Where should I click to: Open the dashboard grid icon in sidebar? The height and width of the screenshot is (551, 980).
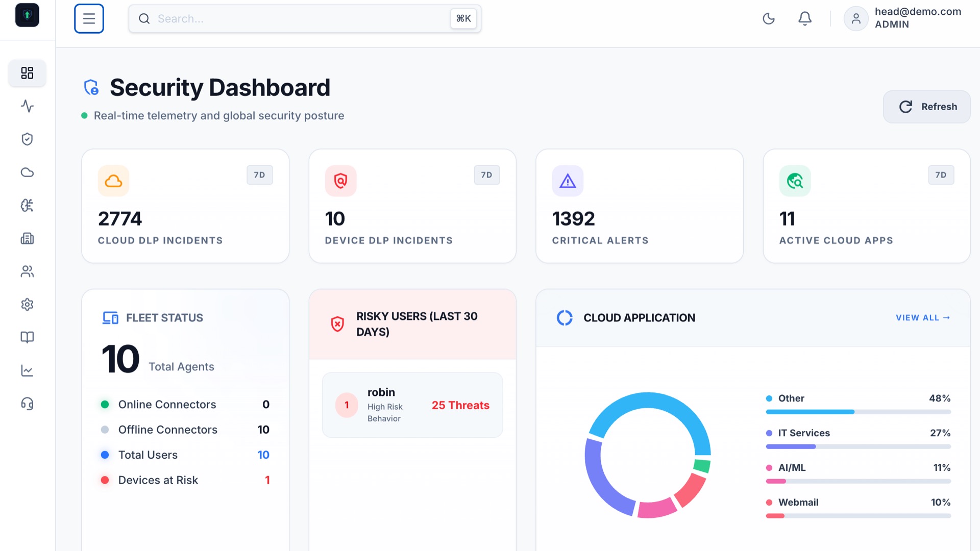click(27, 73)
